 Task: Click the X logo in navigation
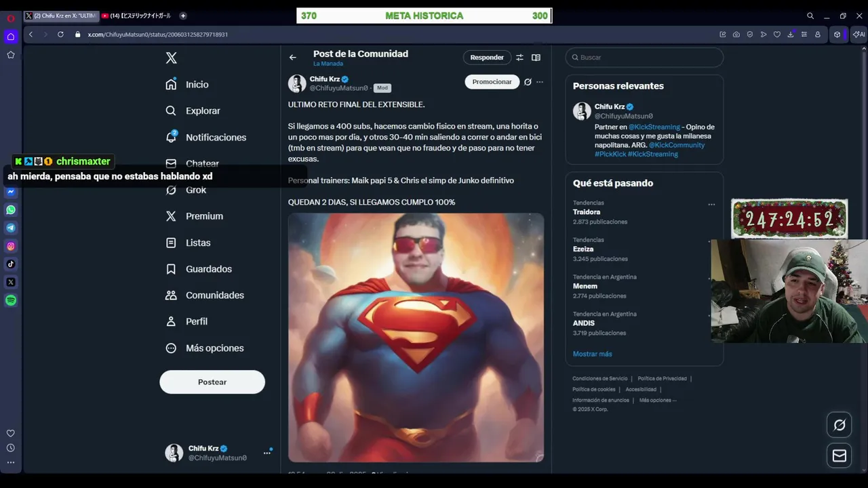pos(172,58)
